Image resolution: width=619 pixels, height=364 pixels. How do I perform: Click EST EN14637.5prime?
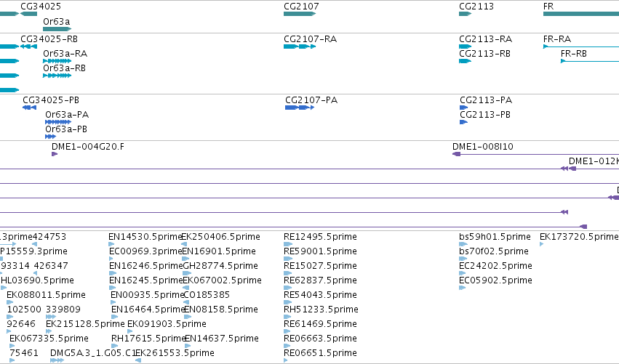[x=222, y=339]
